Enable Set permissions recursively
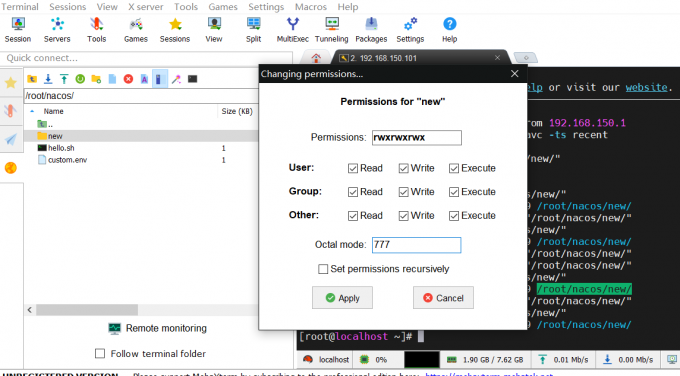This screenshot has width=680, height=376. point(323,269)
